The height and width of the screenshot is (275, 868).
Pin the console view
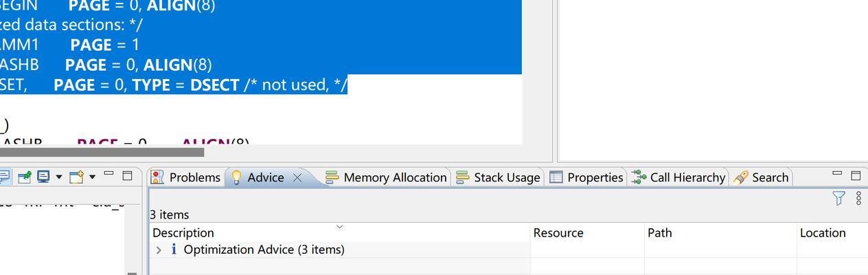pos(24,177)
